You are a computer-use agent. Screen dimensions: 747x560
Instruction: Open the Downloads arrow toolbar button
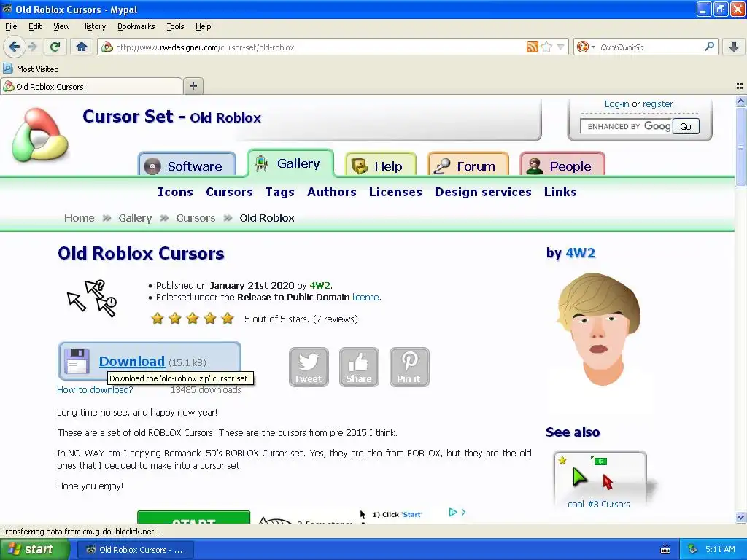(x=734, y=47)
